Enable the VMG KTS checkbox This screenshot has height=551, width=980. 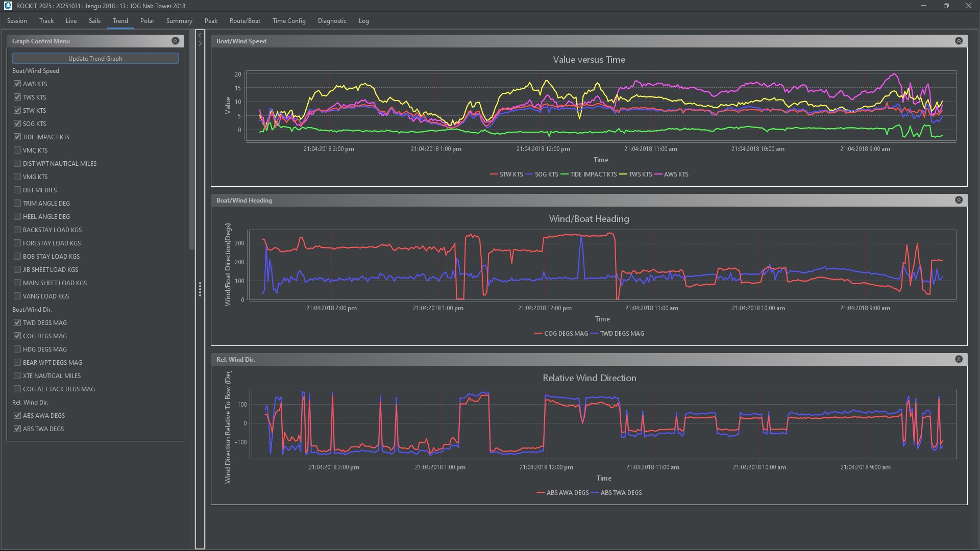17,177
